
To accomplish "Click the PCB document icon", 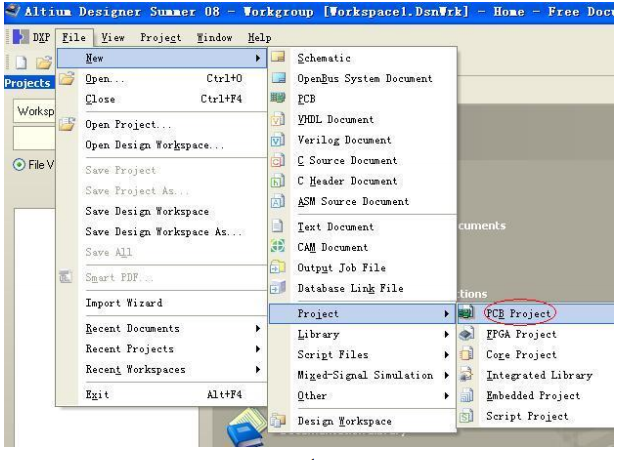I will coord(278,97).
